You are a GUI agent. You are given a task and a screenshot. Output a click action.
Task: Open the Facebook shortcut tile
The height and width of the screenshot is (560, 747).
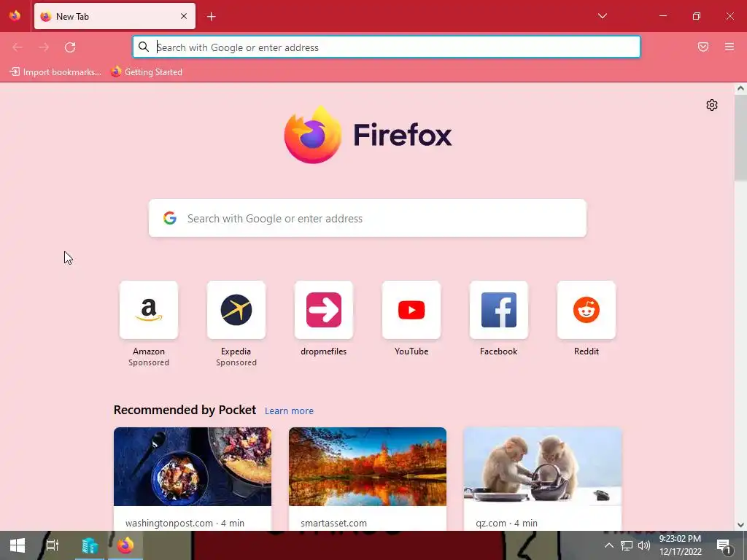click(x=499, y=310)
